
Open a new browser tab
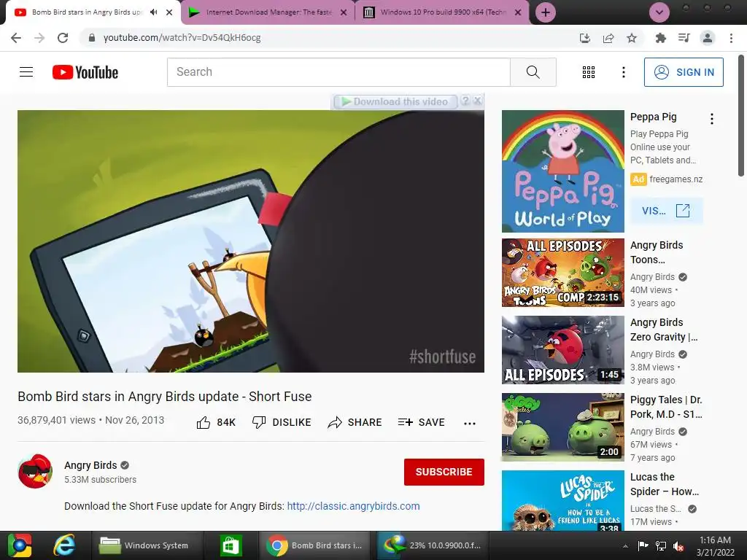pyautogui.click(x=546, y=12)
